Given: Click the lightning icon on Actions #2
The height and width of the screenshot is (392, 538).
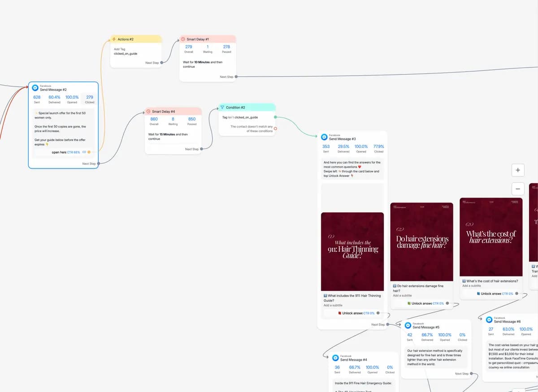Looking at the screenshot, I should click(114, 39).
